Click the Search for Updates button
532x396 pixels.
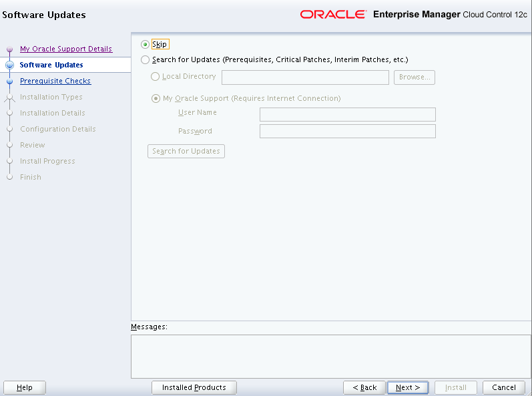point(186,151)
